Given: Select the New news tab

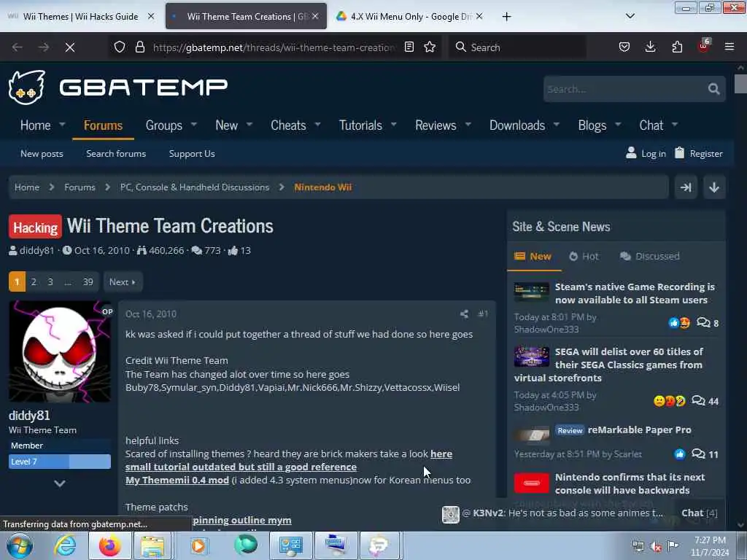Looking at the screenshot, I should (x=533, y=256).
